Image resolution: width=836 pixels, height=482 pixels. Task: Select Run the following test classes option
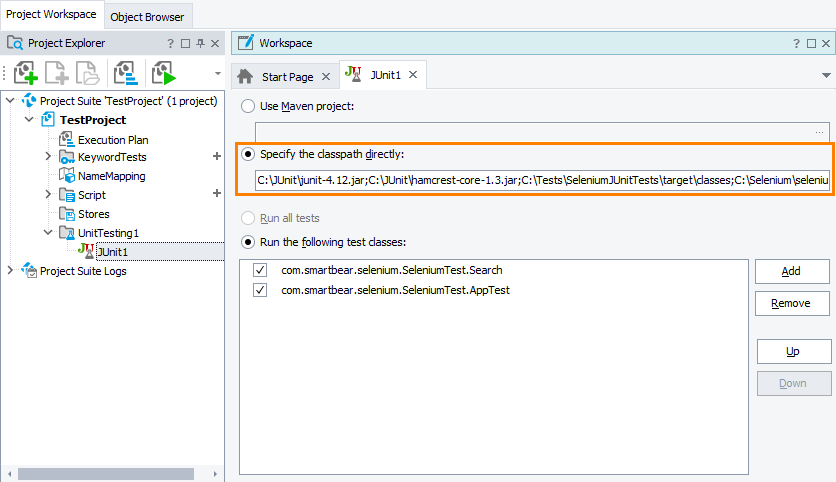pos(247,242)
